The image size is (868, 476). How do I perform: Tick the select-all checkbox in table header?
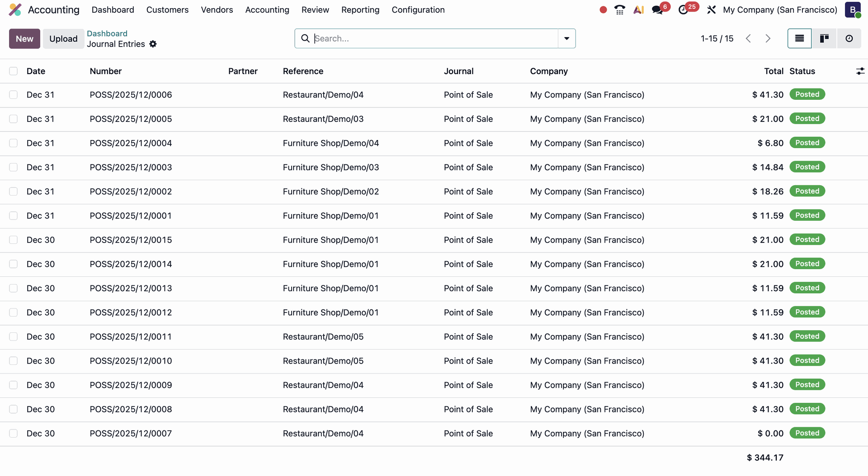[14, 71]
